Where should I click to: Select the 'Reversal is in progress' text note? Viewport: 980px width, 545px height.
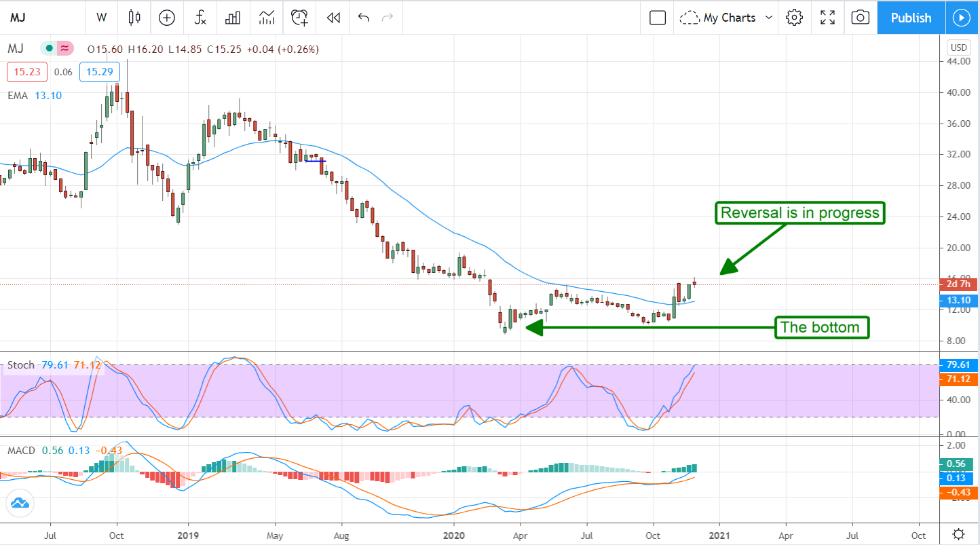pos(800,213)
